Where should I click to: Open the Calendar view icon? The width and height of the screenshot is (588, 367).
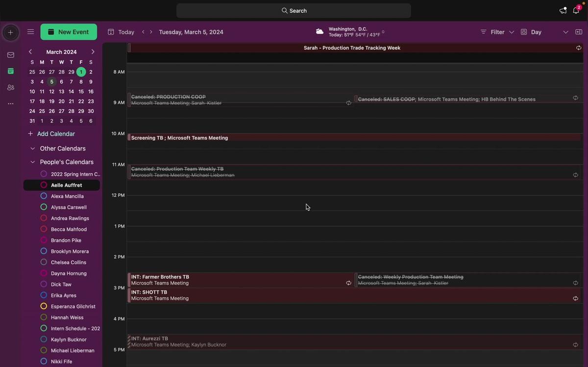click(11, 71)
